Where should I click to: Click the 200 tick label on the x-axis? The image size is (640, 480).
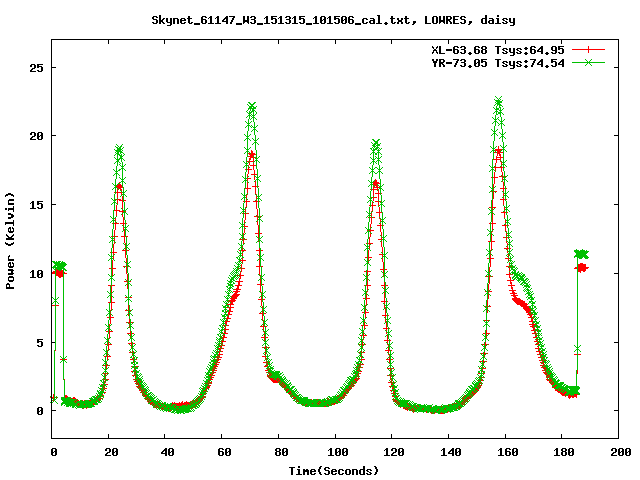[x=618, y=453]
